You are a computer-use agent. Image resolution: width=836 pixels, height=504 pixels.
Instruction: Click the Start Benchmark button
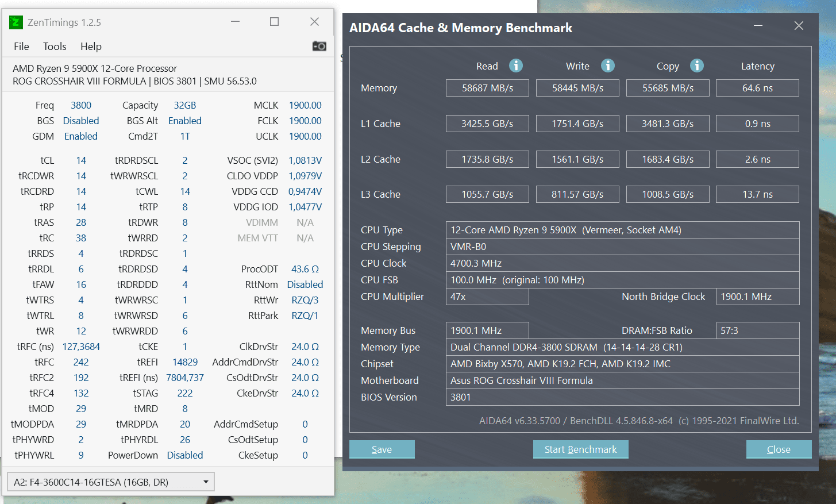(x=581, y=449)
